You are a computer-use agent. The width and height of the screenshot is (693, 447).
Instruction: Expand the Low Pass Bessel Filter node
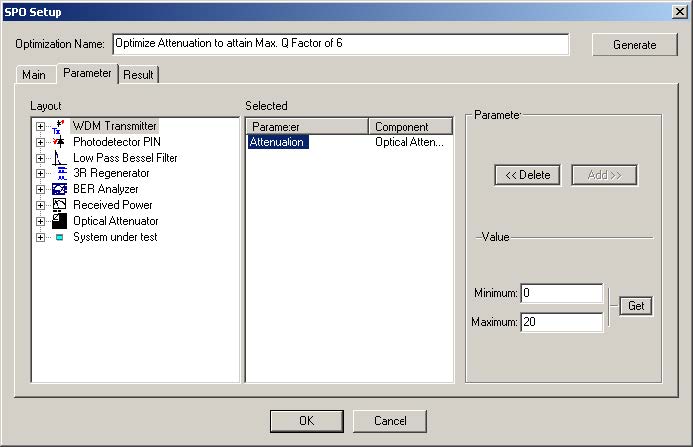click(x=40, y=158)
